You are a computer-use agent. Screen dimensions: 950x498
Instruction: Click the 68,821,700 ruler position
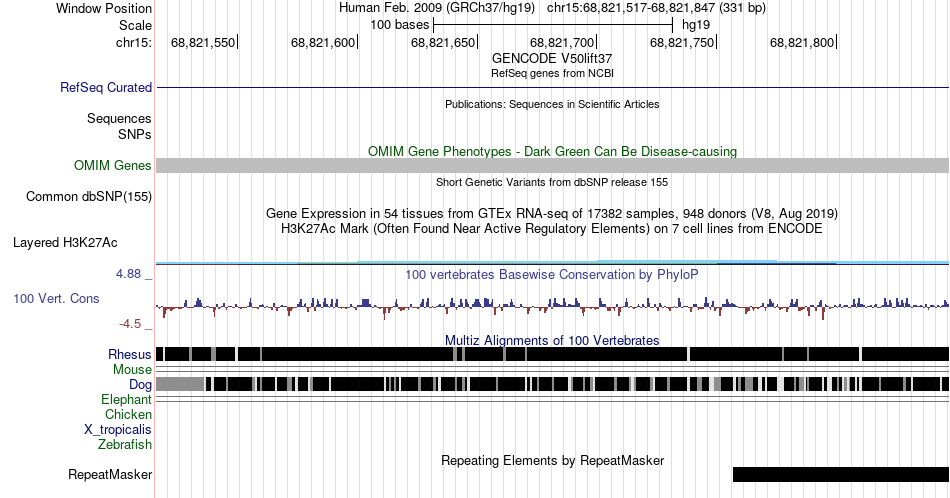coord(562,42)
